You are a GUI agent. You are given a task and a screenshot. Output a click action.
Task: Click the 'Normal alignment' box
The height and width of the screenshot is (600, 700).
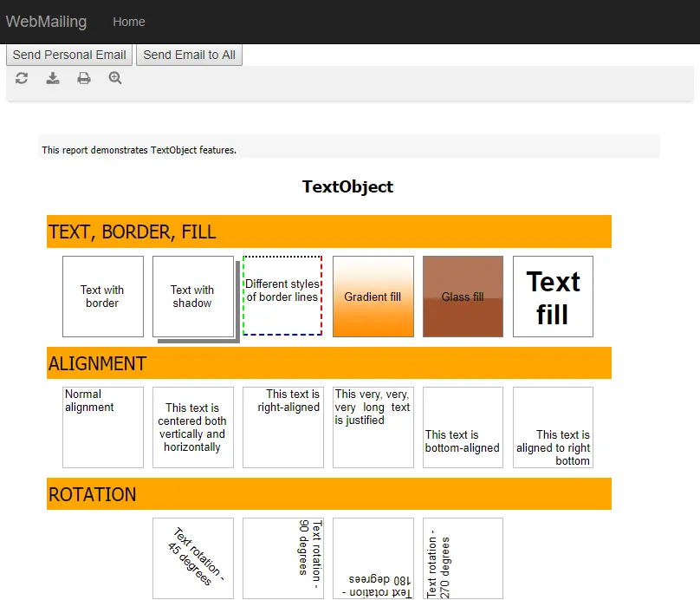pos(103,427)
